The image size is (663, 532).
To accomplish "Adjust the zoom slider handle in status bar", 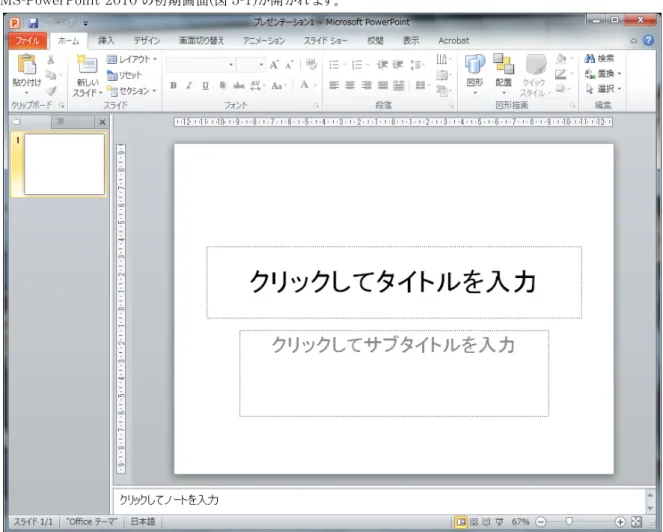I will [x=569, y=521].
